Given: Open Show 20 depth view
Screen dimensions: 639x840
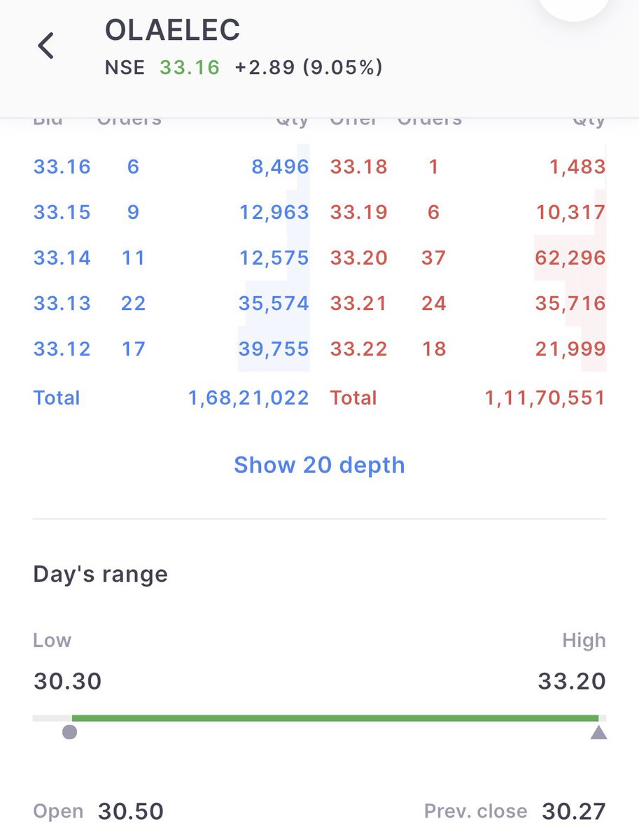Looking at the screenshot, I should 319,464.
